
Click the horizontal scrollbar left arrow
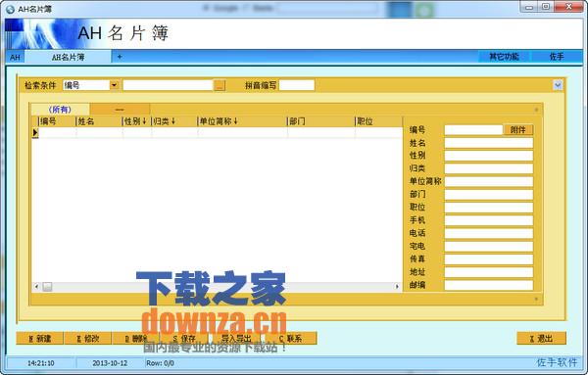pos(36,287)
